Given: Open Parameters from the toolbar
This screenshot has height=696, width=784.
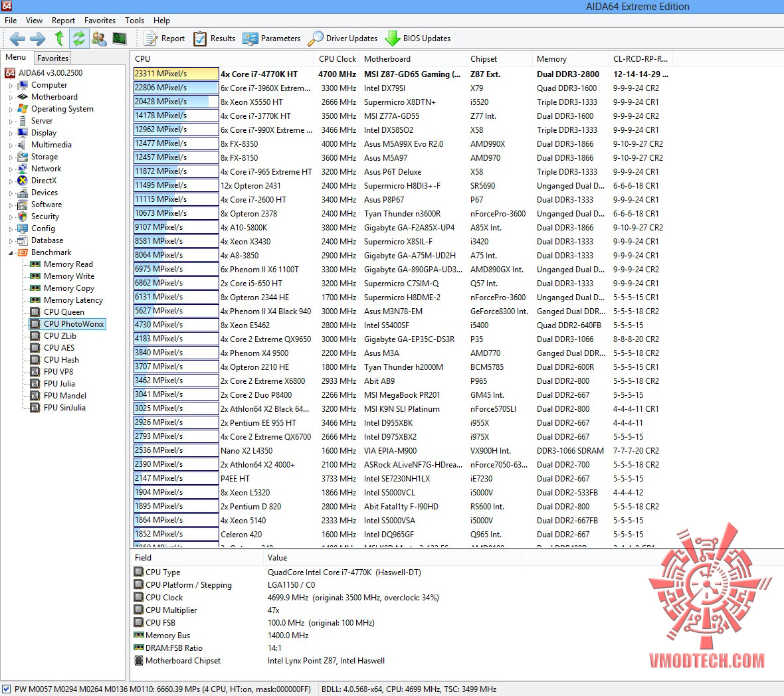Looking at the screenshot, I should (272, 39).
